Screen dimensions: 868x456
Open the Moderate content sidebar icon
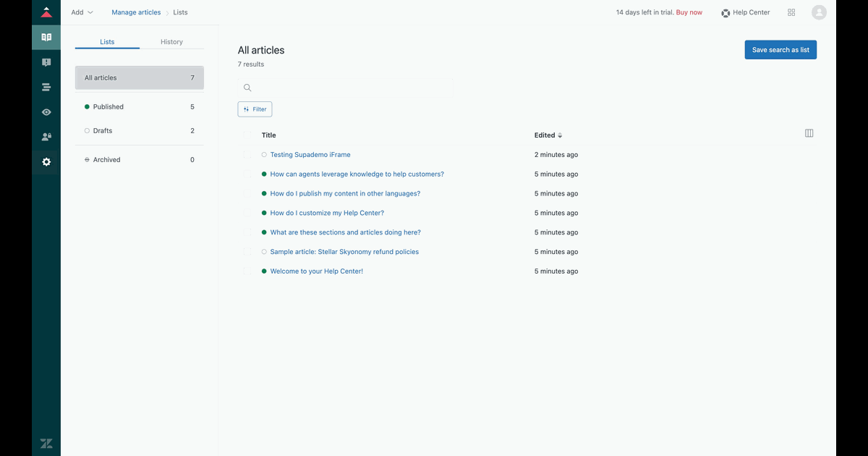point(46,63)
